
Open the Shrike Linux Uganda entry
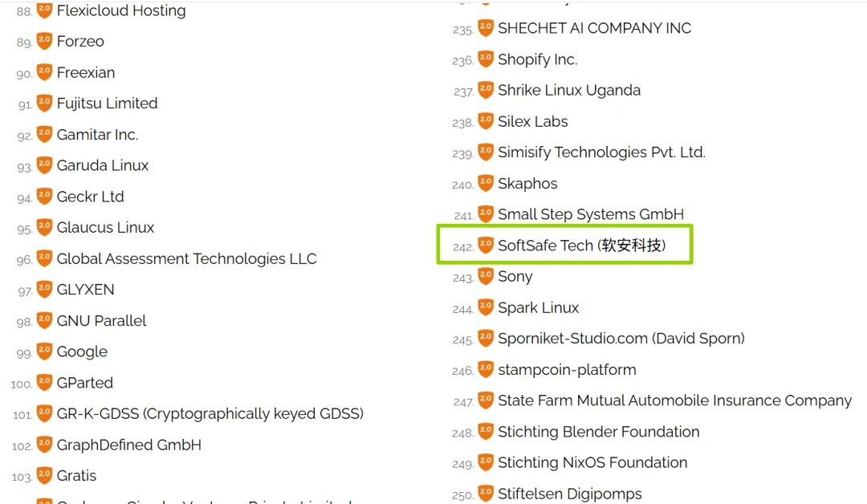tap(569, 90)
